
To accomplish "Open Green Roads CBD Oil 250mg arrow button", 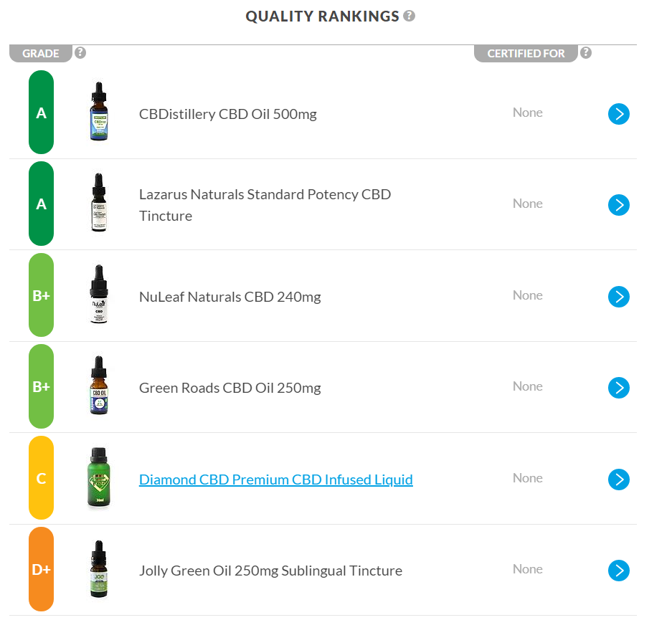I will [x=619, y=388].
